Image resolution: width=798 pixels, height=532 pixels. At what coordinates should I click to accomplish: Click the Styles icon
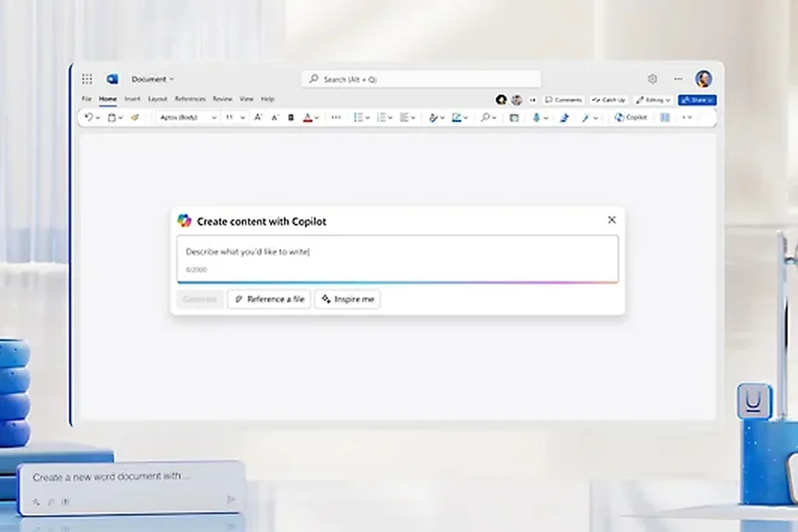[434, 117]
